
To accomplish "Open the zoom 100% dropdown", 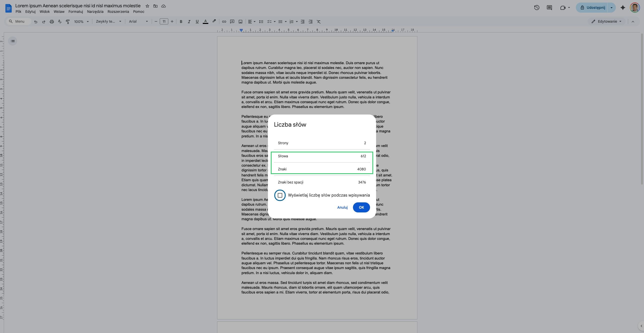I will point(81,22).
